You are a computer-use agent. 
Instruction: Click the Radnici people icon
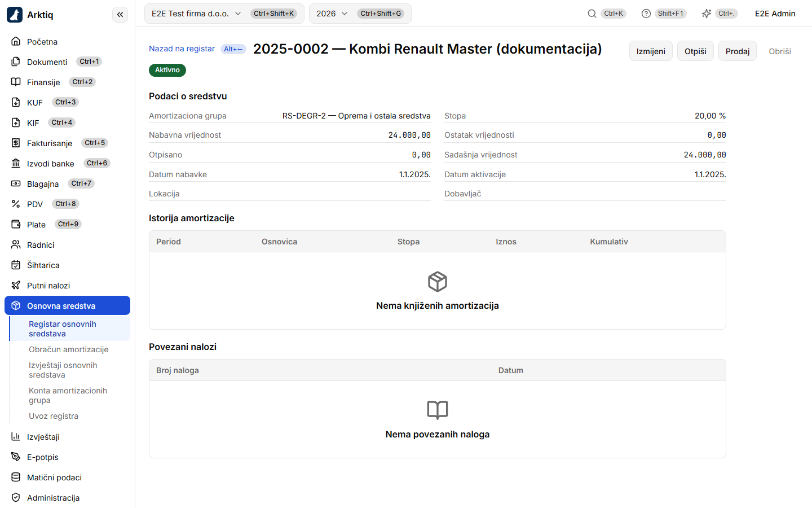click(x=16, y=245)
